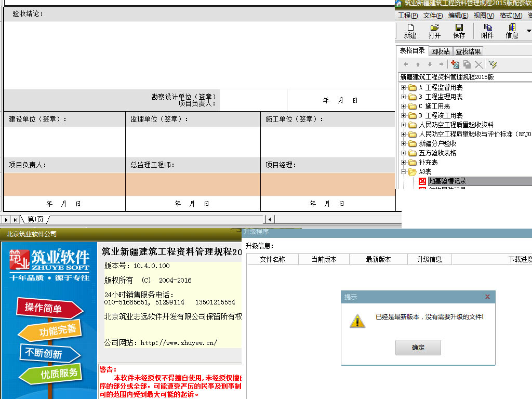Expand the A 工程监督用表 folder
532x399 pixels.
[403, 87]
